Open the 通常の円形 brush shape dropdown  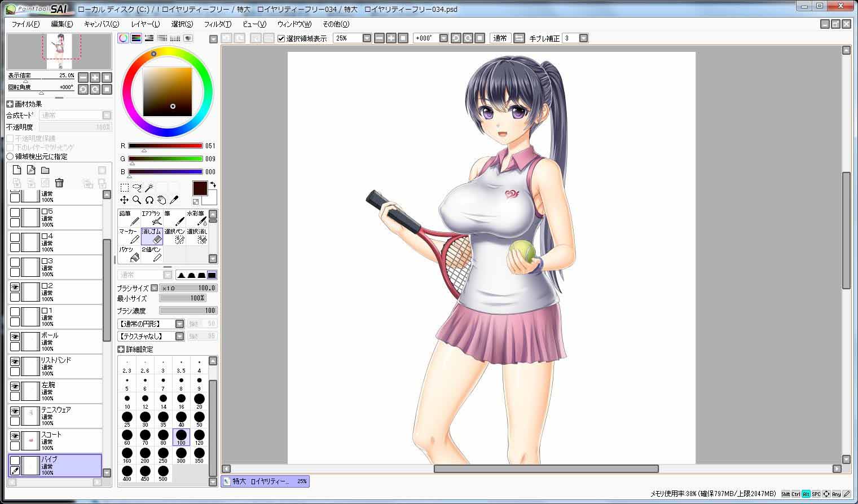[179, 324]
